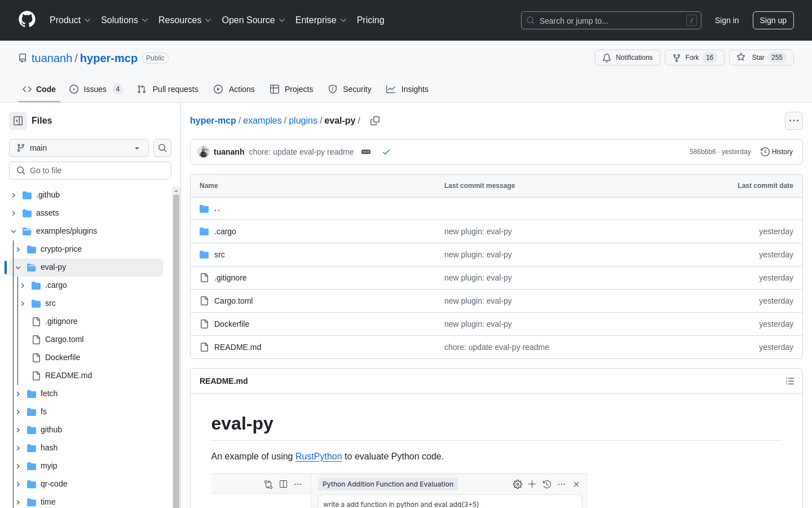Click the green commit status checkmark
This screenshot has height=508, width=812.
point(386,152)
